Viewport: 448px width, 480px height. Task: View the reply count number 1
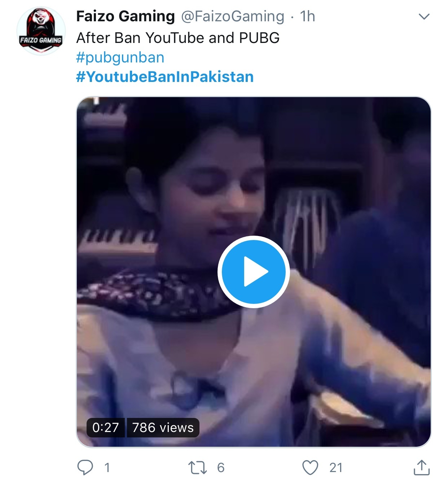[x=107, y=468]
